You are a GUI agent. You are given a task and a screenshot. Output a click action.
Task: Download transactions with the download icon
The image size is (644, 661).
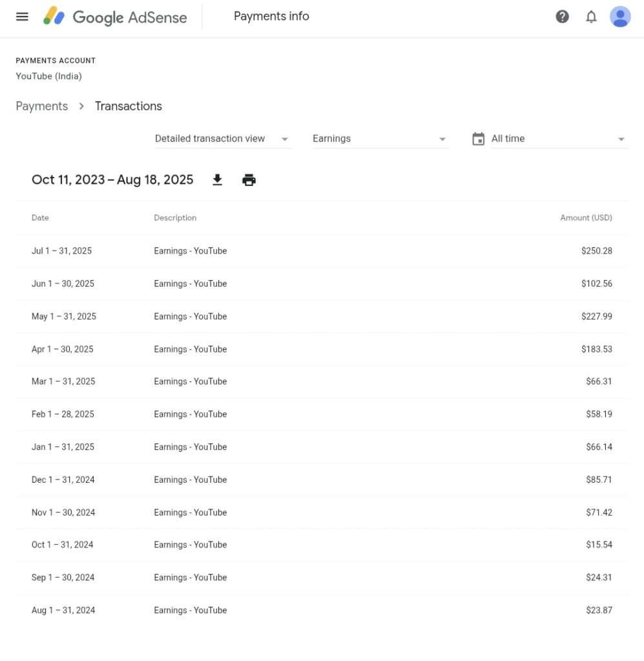click(218, 180)
